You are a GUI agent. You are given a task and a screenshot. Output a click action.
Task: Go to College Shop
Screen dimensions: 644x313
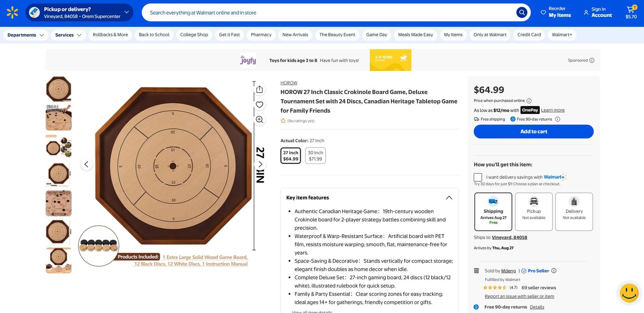tap(194, 35)
